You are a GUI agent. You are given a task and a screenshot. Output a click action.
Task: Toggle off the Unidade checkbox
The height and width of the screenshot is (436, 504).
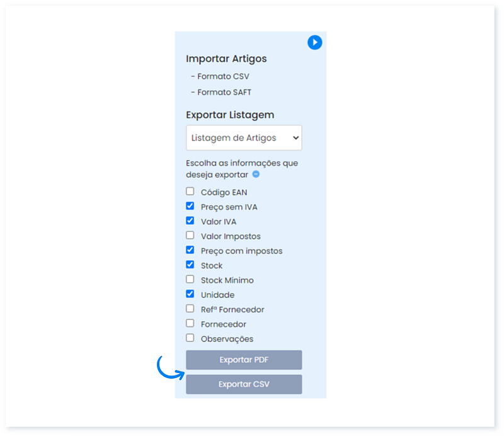190,294
